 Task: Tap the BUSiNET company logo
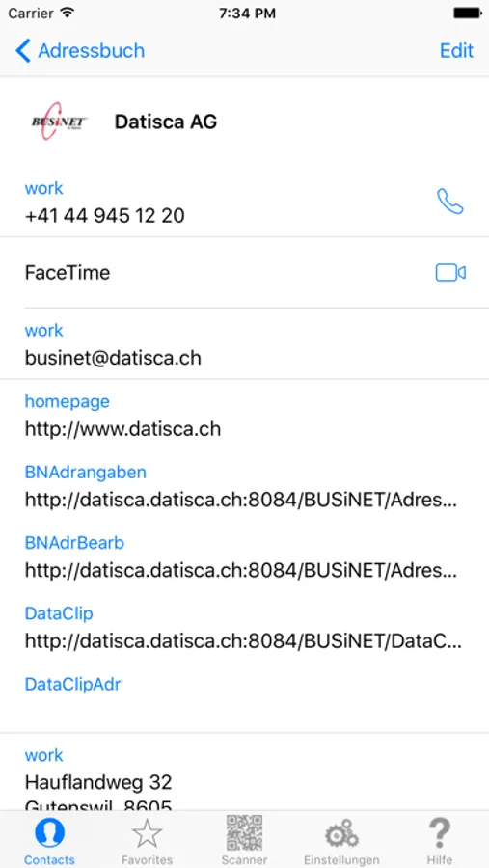(59, 122)
